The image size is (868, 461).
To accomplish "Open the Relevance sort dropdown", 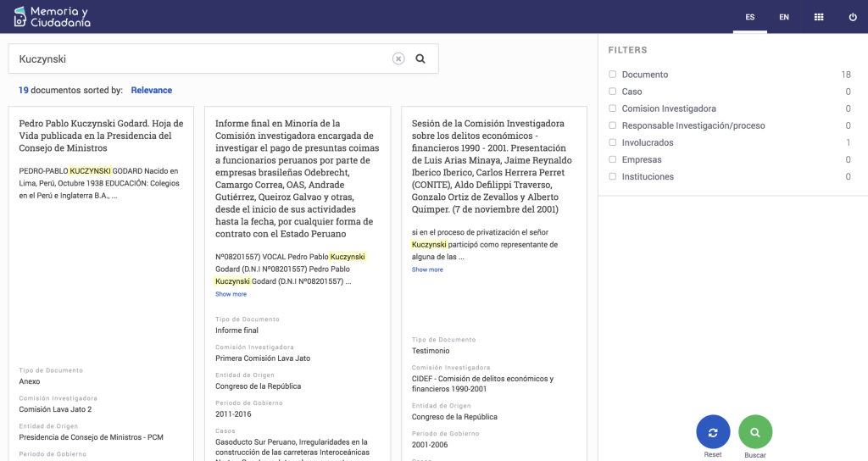I will (x=151, y=91).
